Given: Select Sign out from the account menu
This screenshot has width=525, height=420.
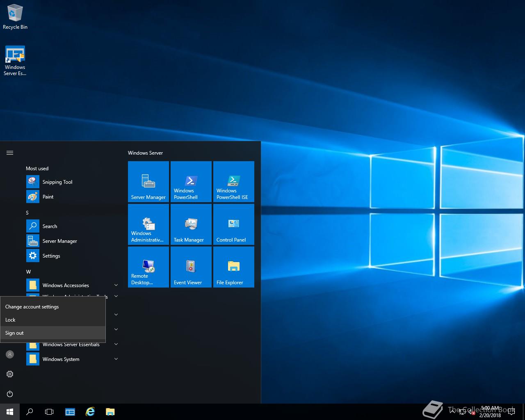Looking at the screenshot, I should pos(53,333).
